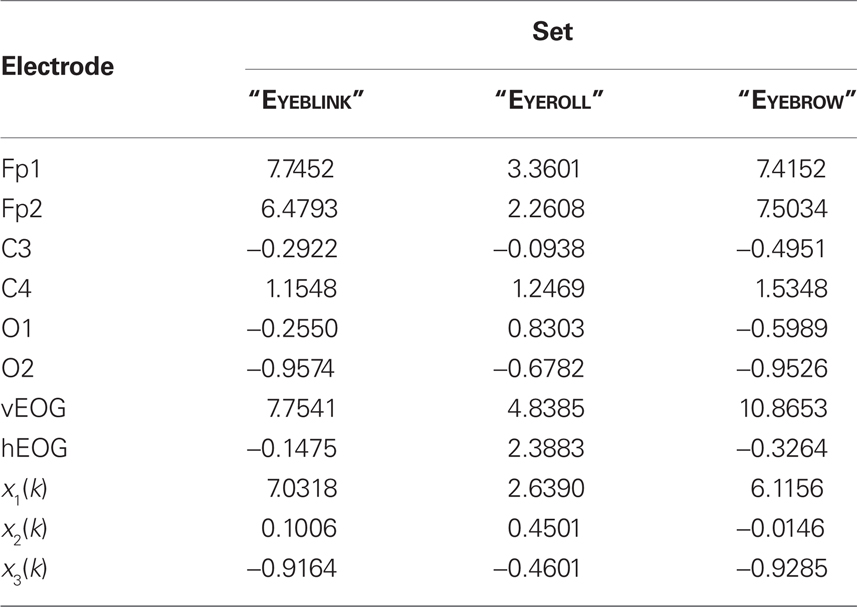Click the Electrode column header
The height and width of the screenshot is (607, 857).
[x=57, y=66]
